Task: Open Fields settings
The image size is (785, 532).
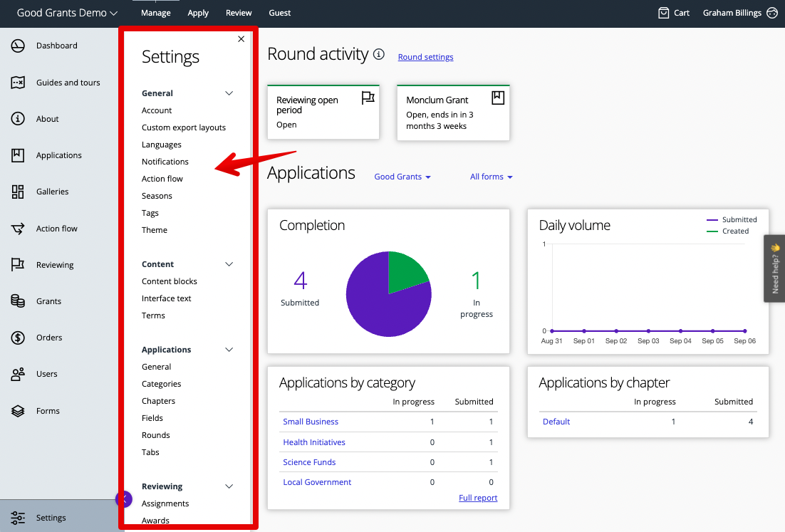Action: (x=152, y=418)
